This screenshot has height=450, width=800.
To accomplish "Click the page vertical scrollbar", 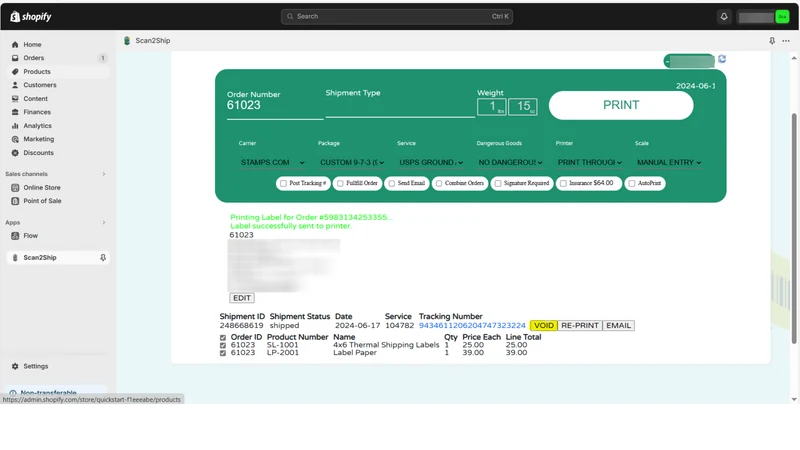I will coord(793,228).
